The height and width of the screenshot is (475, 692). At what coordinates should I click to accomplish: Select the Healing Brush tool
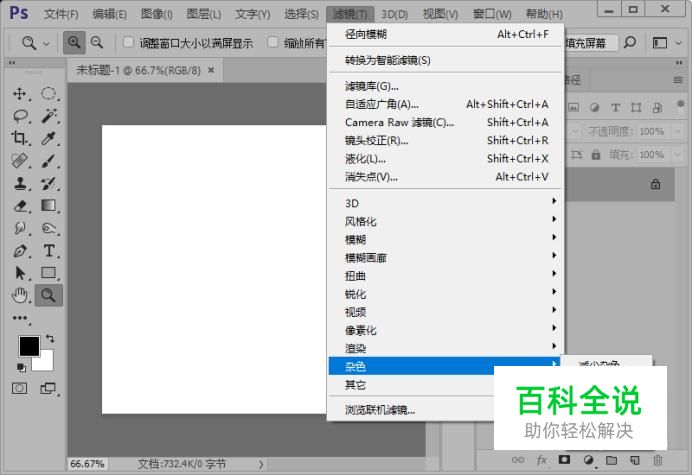(x=19, y=161)
